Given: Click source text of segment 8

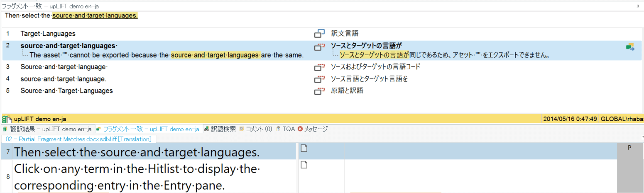Looking at the screenshot, I should point(137,178).
